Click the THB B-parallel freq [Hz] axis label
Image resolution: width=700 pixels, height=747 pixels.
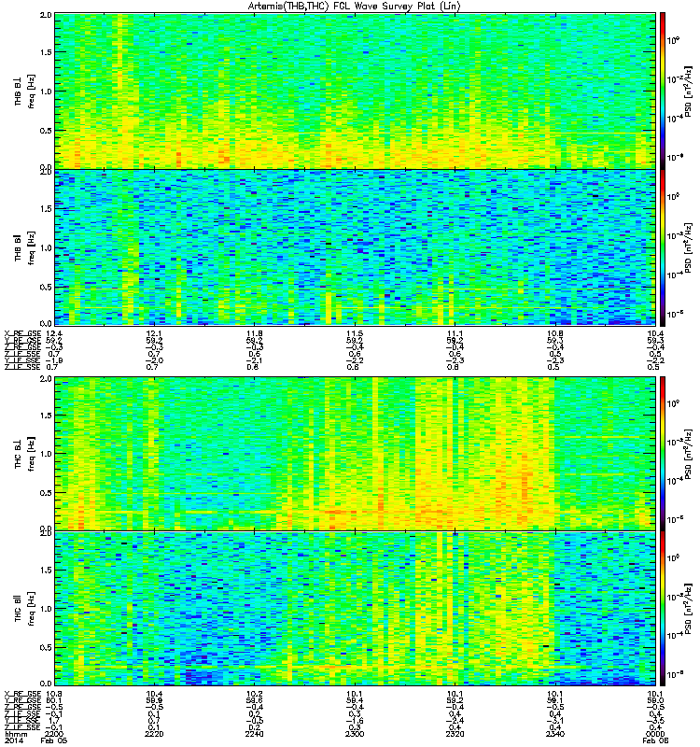click(32, 247)
